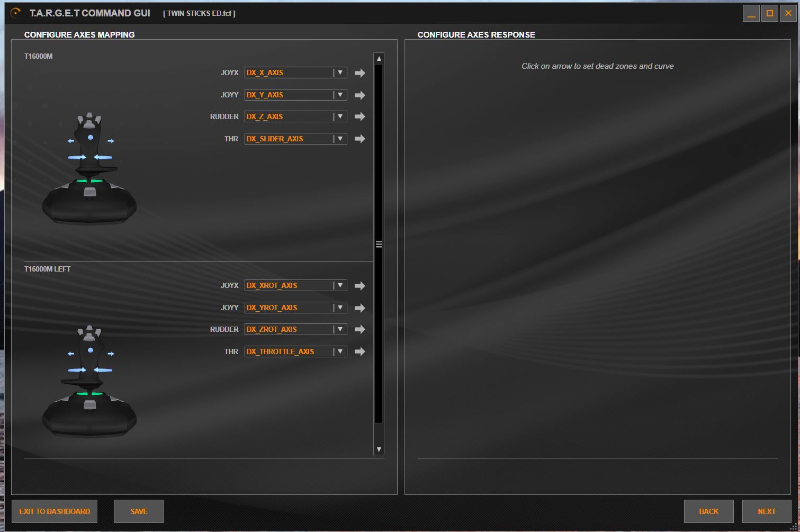This screenshot has width=800, height=532.
Task: Click the T16000M LEFT joystick image
Action: 89,382
